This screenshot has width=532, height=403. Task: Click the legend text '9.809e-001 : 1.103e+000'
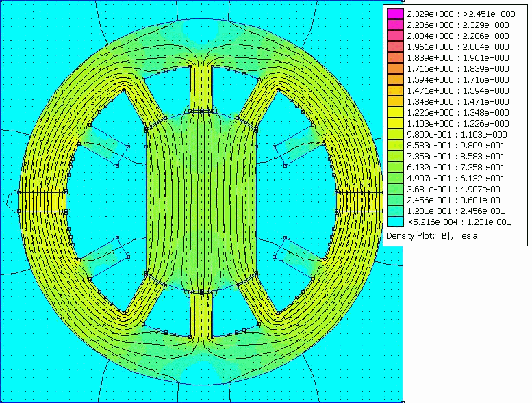pyautogui.click(x=457, y=135)
